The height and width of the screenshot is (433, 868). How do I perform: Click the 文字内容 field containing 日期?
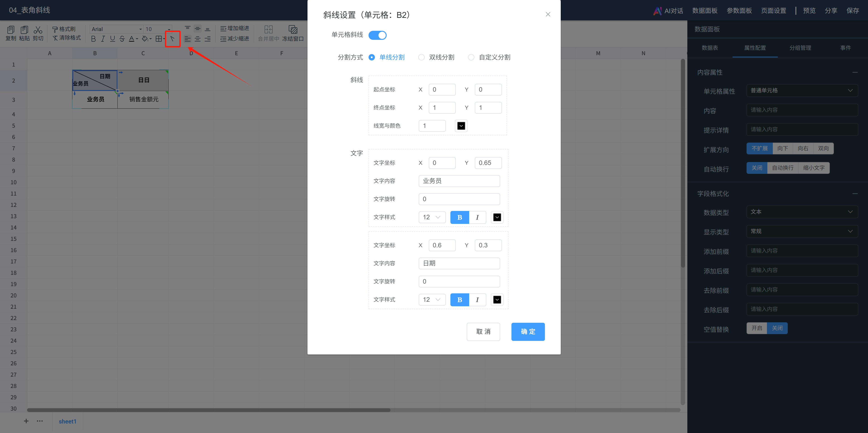459,263
